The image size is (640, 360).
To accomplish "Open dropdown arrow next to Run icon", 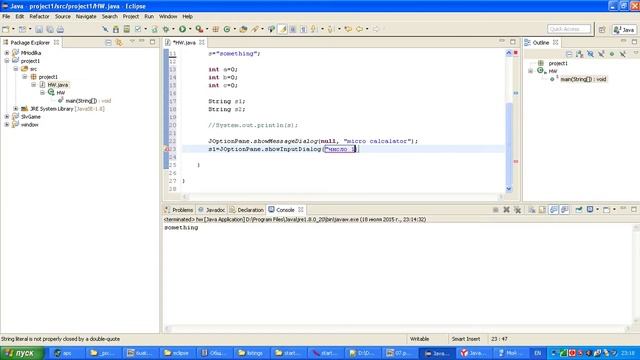I will [190, 29].
